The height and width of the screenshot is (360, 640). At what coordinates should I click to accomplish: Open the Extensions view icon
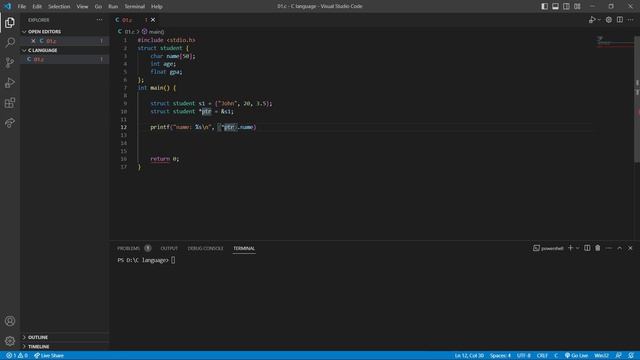[x=10, y=102]
